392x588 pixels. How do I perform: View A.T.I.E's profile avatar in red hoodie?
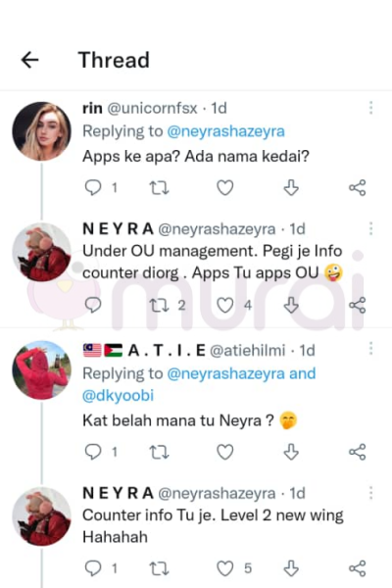(41, 369)
